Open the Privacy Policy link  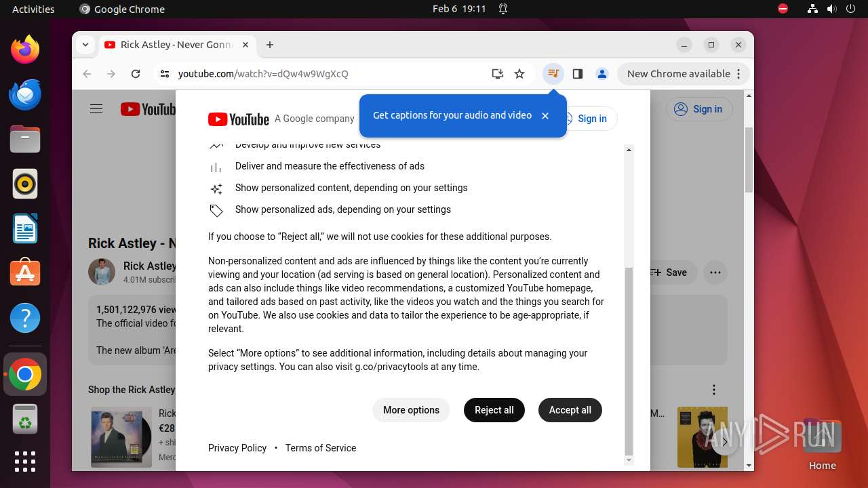click(x=237, y=448)
